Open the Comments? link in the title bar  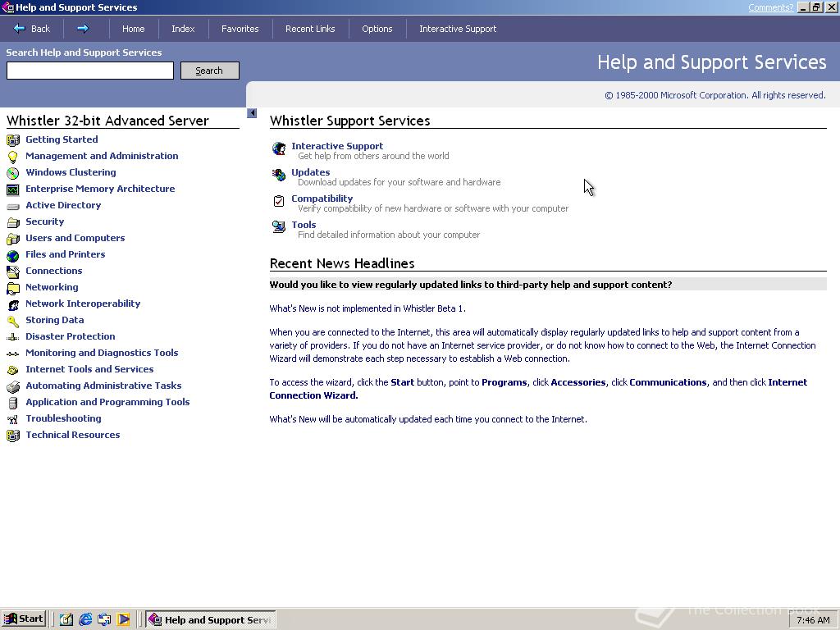770,7
